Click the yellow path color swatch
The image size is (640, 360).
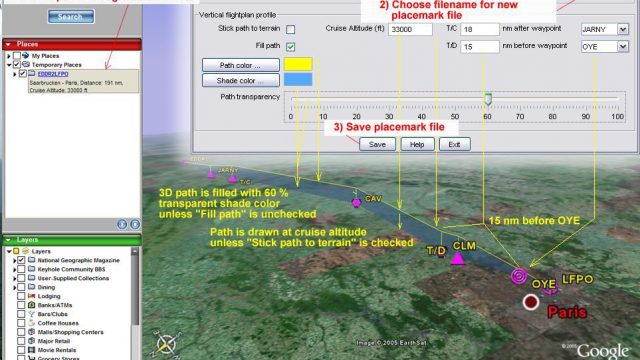(x=298, y=64)
